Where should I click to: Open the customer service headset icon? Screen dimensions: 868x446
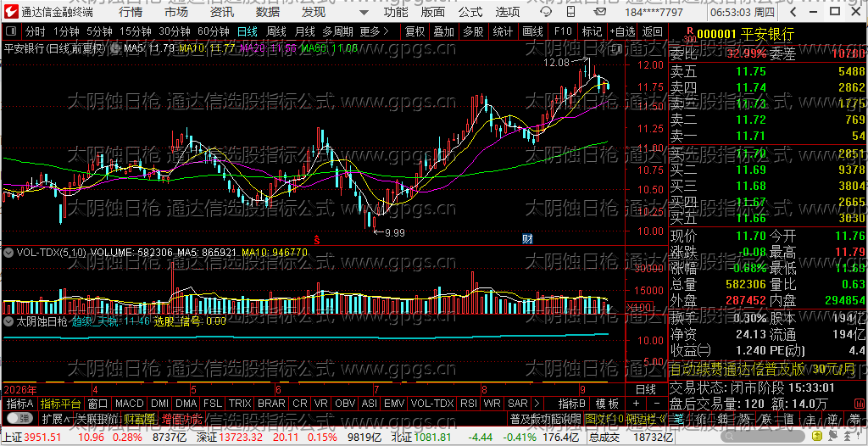coord(546,12)
